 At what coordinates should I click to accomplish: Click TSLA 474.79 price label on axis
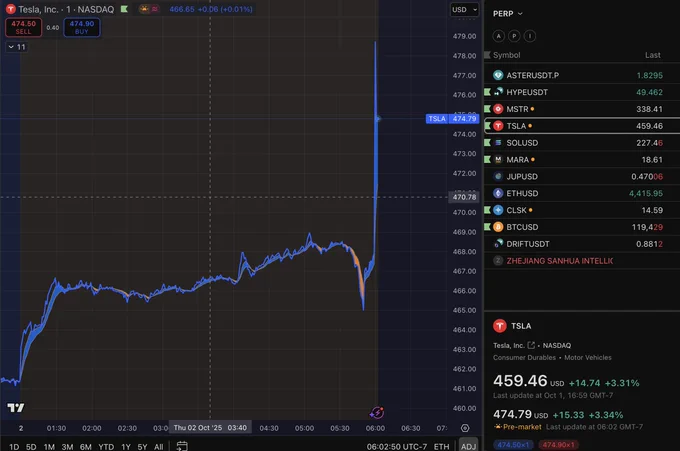coord(452,118)
